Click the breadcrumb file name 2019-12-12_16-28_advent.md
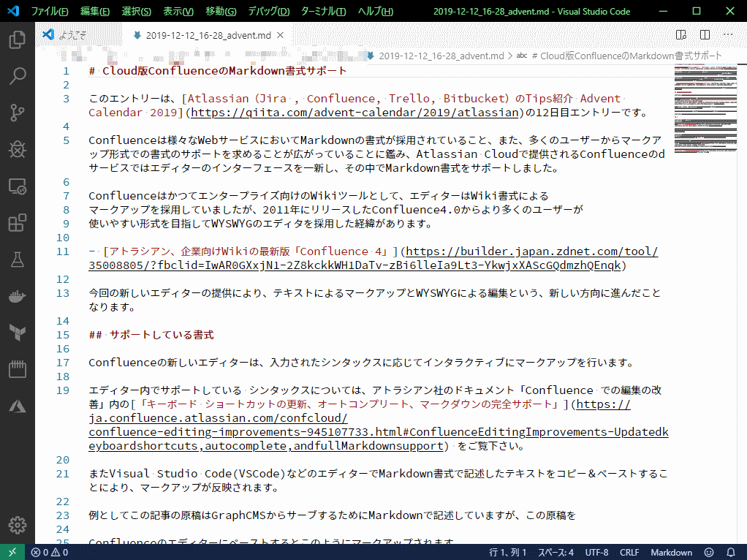 click(441, 56)
